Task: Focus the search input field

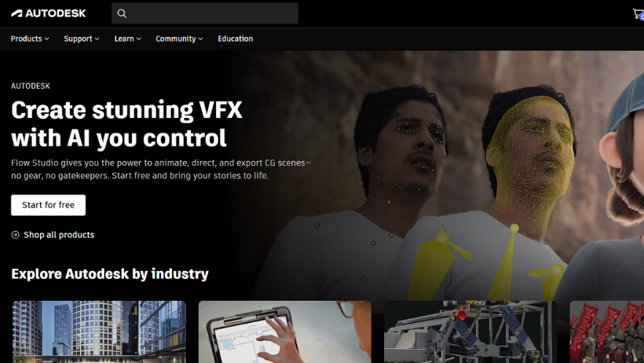Action: point(205,13)
